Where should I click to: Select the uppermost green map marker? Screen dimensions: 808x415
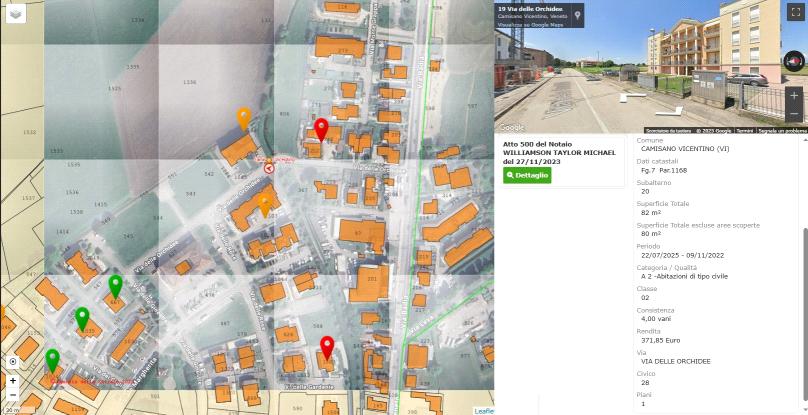(115, 285)
